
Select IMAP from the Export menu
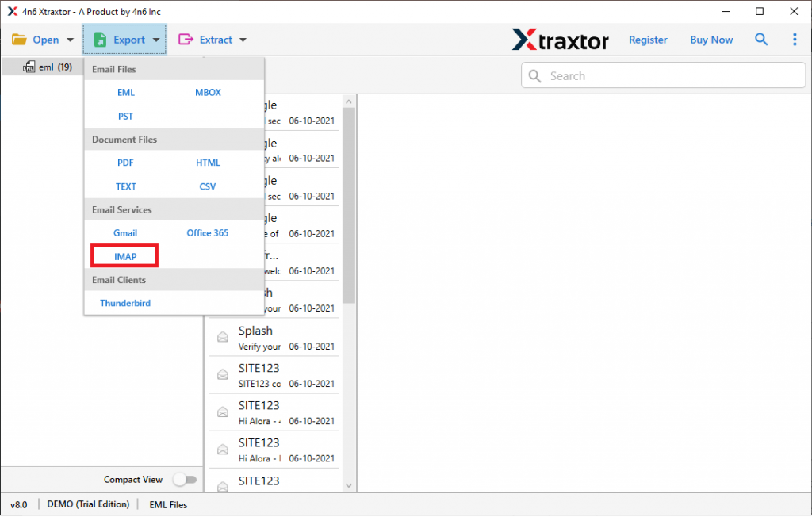coord(124,256)
